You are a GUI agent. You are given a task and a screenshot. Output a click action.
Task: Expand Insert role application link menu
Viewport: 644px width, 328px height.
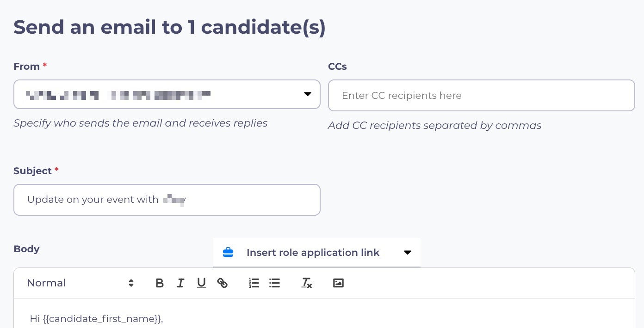313,253
